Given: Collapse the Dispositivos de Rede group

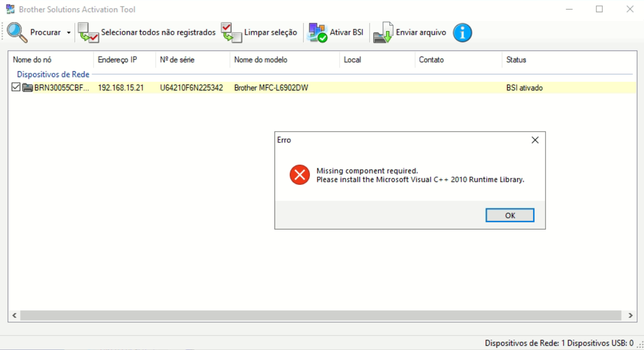Looking at the screenshot, I should point(53,74).
